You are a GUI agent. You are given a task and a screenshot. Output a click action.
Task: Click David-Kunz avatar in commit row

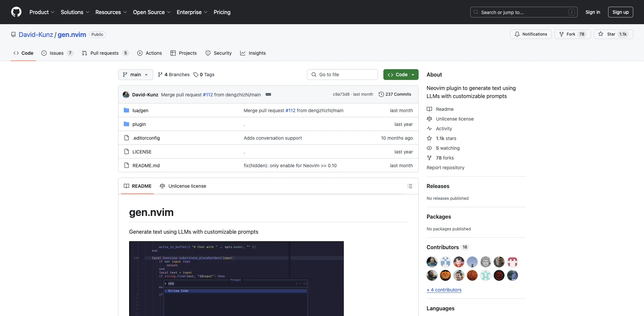(126, 95)
